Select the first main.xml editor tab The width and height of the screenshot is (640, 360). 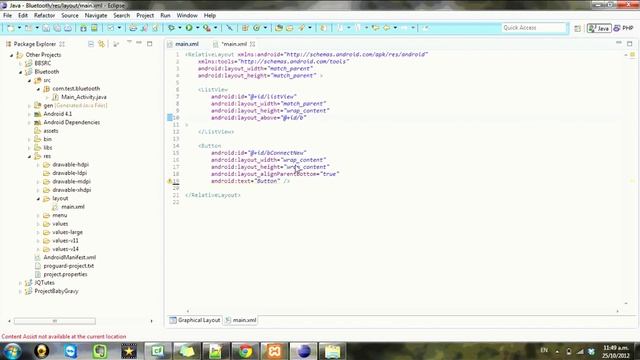point(183,44)
